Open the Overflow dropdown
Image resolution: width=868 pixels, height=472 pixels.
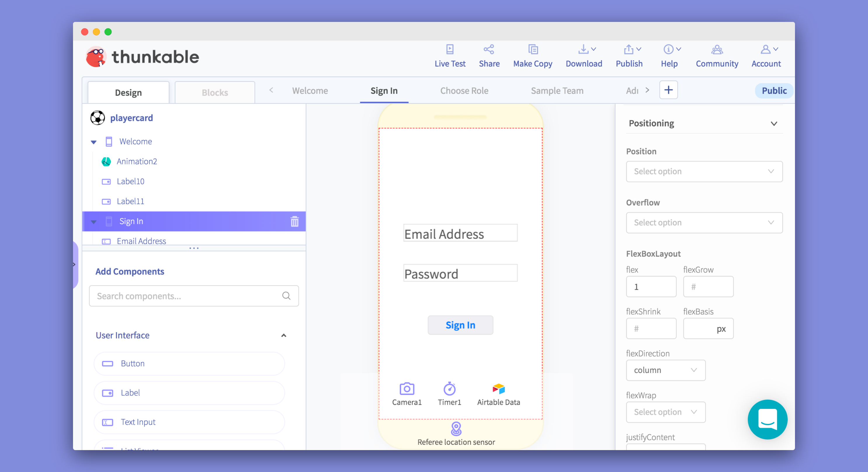click(x=704, y=223)
